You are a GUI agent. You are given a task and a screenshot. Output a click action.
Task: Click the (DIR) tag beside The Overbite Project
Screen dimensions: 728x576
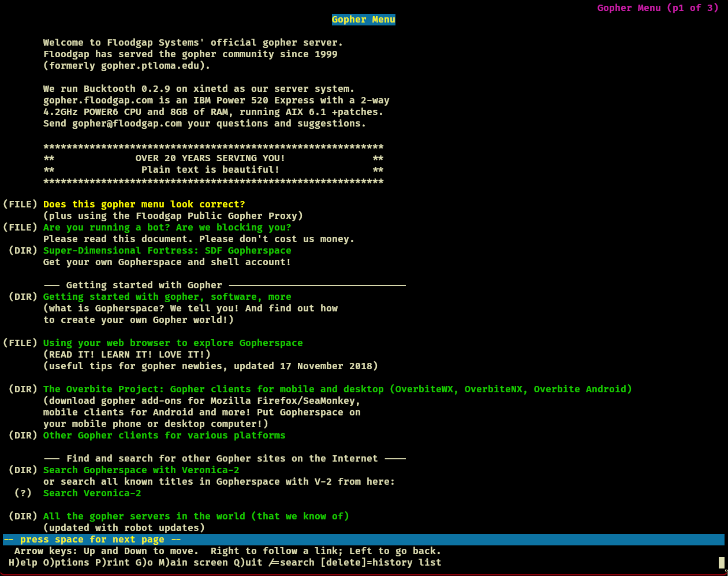(23, 389)
